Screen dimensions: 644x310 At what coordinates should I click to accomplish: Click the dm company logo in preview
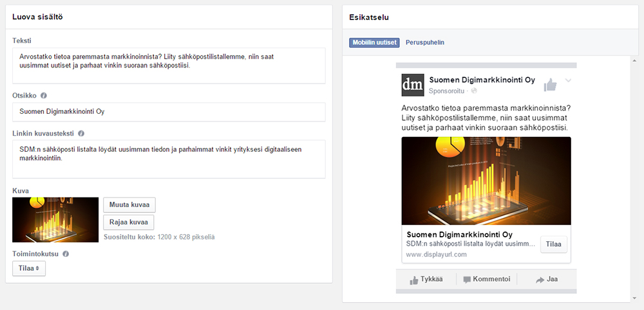pyautogui.click(x=413, y=85)
